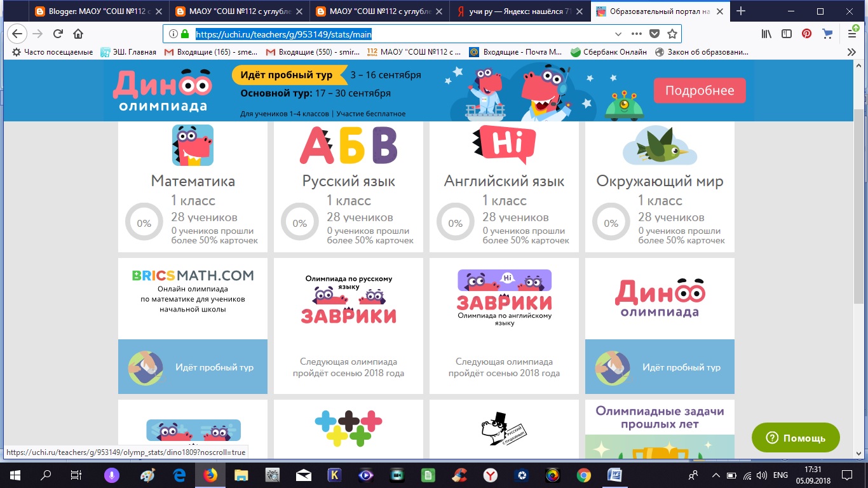Screen dimensions: 868x488
Task: Switch to the second МАОУ СОШ №112 tab
Action: (240, 11)
